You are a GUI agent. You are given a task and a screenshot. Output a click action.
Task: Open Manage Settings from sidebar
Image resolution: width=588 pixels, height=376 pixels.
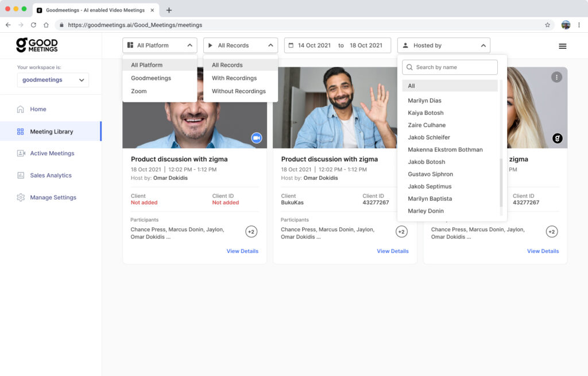53,197
